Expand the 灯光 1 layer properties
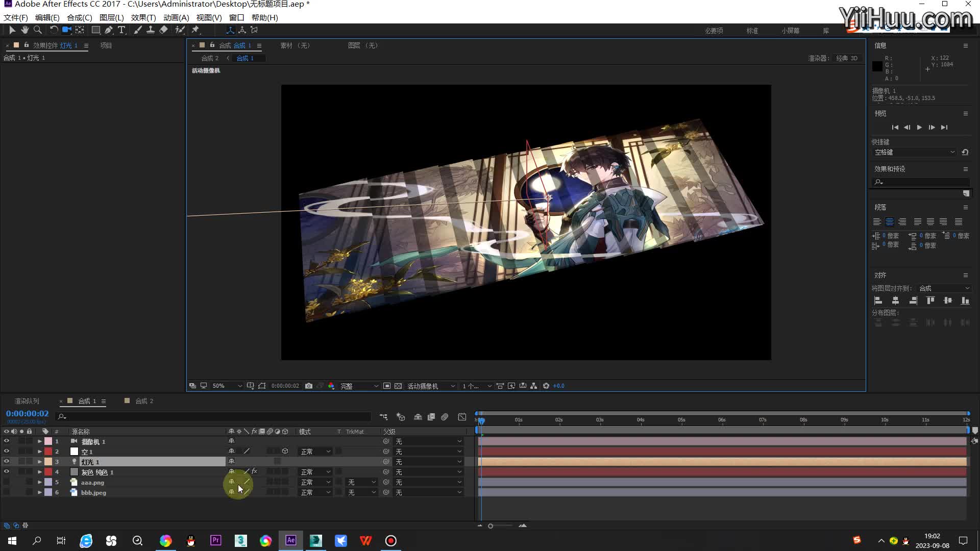The image size is (980, 551). click(x=40, y=462)
